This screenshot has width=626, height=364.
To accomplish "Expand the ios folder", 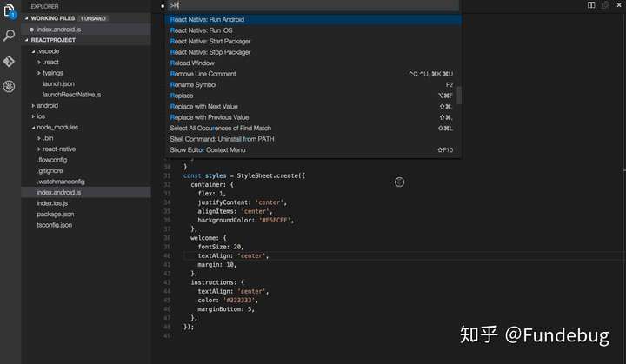I will pyautogui.click(x=33, y=116).
